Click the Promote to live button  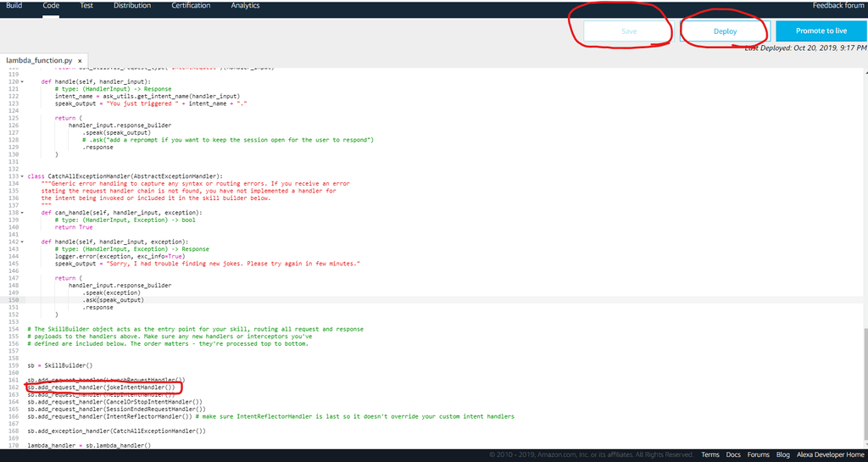pyautogui.click(x=821, y=31)
